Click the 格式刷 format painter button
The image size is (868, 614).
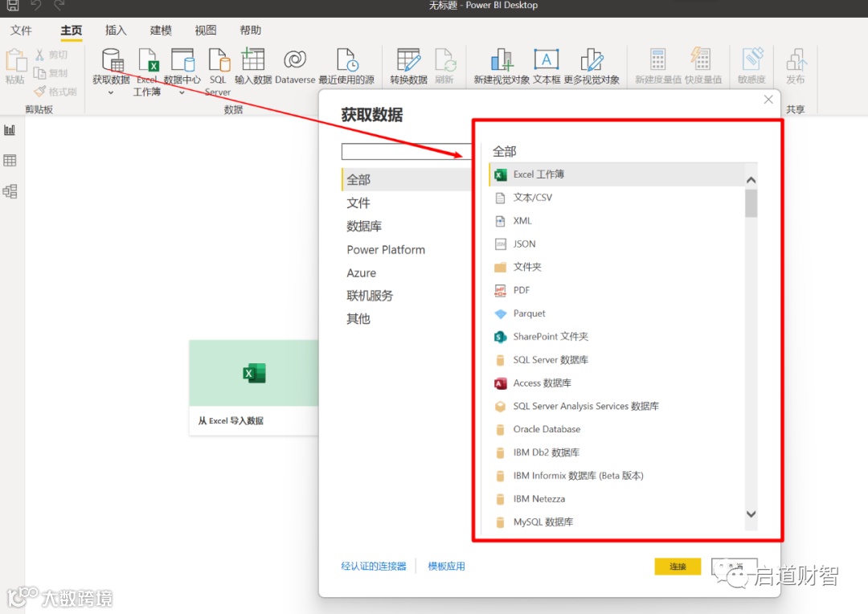pos(55,92)
